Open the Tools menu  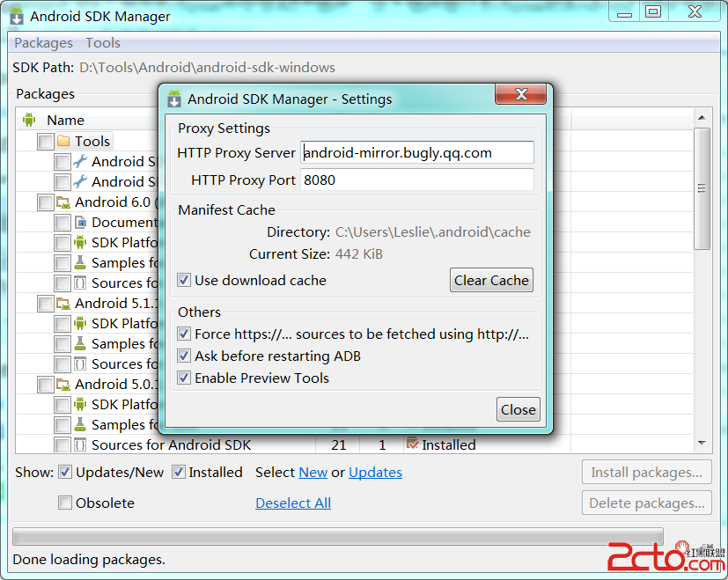click(x=103, y=43)
